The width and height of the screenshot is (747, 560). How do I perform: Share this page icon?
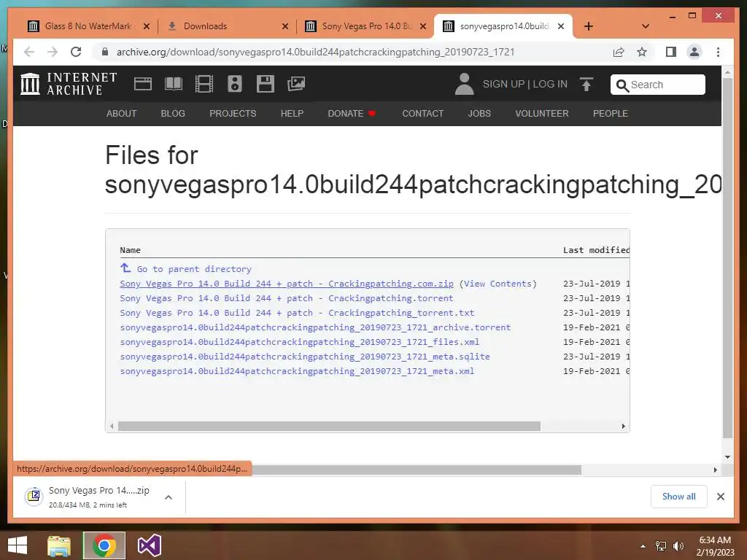pos(619,52)
